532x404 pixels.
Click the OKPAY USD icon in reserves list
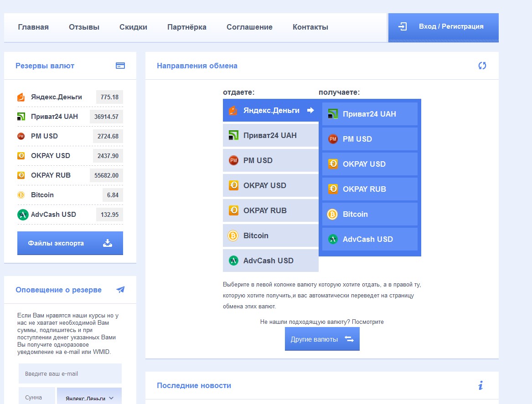tap(21, 156)
